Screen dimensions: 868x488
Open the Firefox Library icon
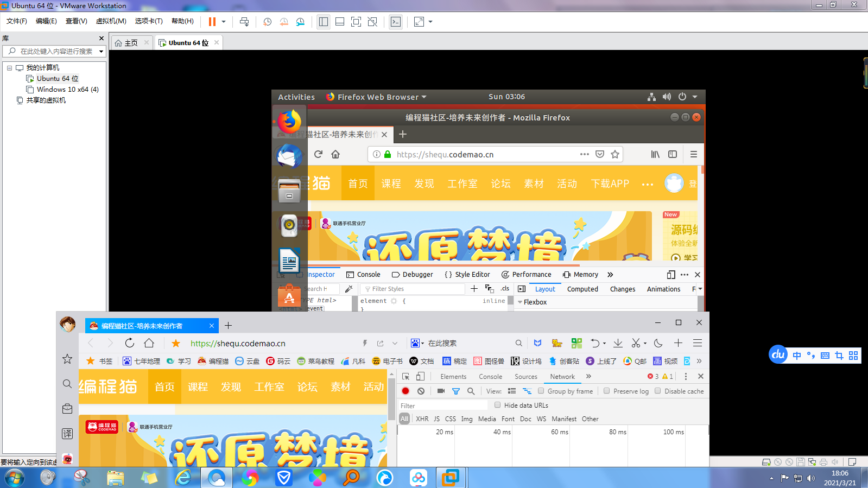(655, 154)
